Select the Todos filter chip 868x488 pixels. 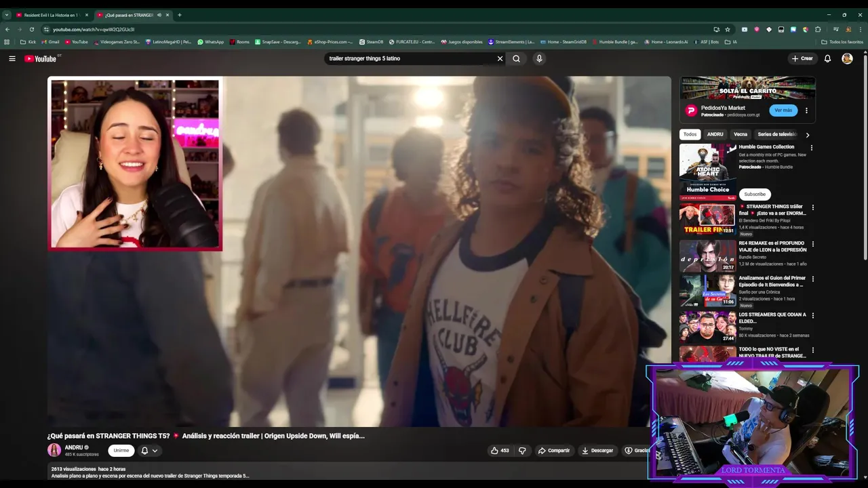pos(690,134)
